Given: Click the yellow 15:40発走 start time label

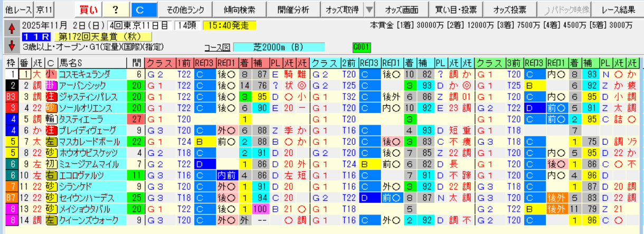Looking at the screenshot, I should 229,25.
